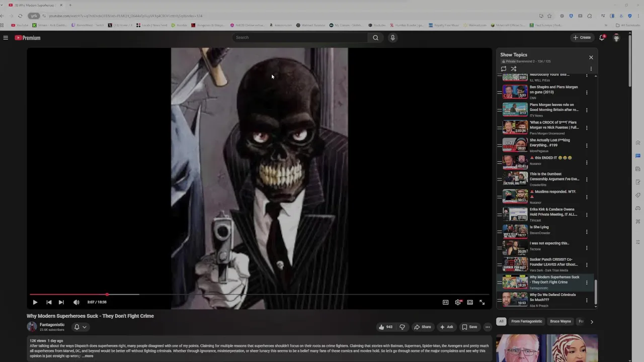
Task: Select the All filter chip
Action: click(501, 321)
